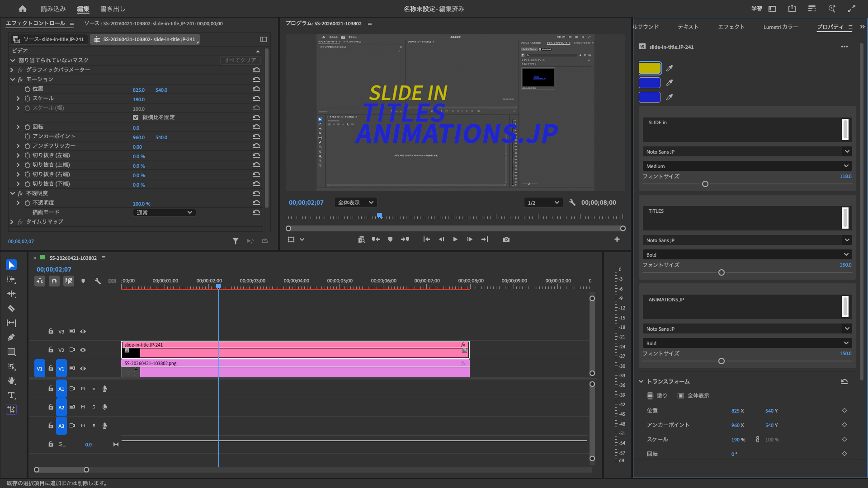
Task: Click the eyedropper next to the yellow swatch
Action: (670, 68)
